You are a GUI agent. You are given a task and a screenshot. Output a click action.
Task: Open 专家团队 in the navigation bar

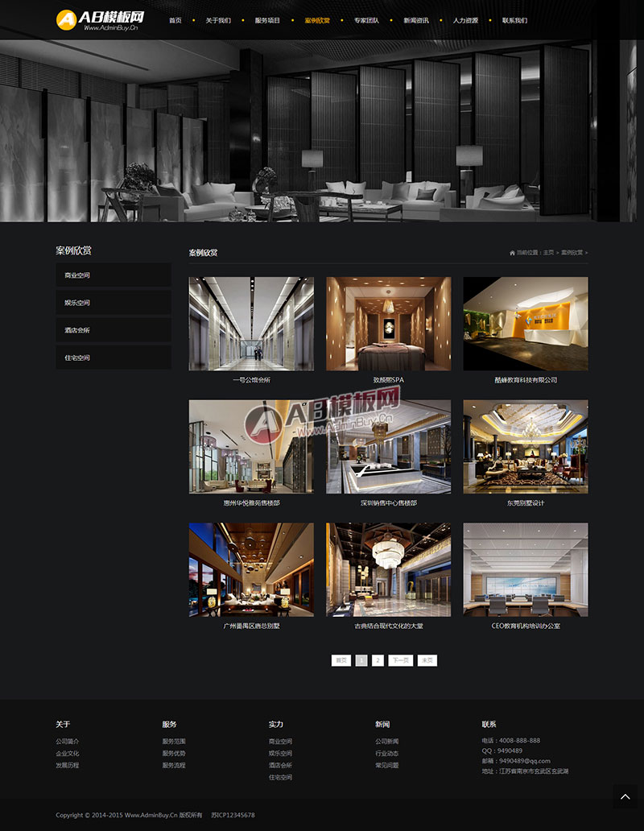pyautogui.click(x=366, y=21)
